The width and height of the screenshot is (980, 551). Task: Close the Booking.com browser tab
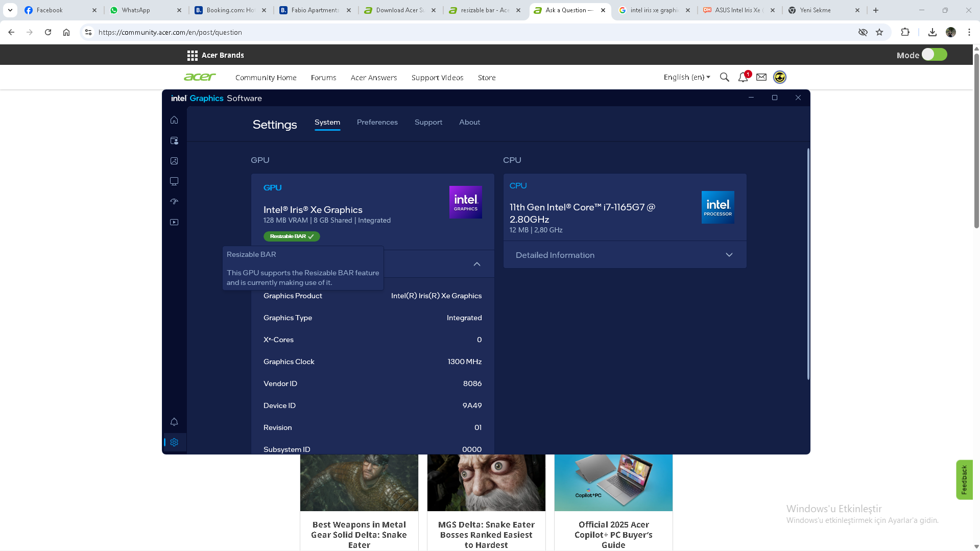(264, 10)
